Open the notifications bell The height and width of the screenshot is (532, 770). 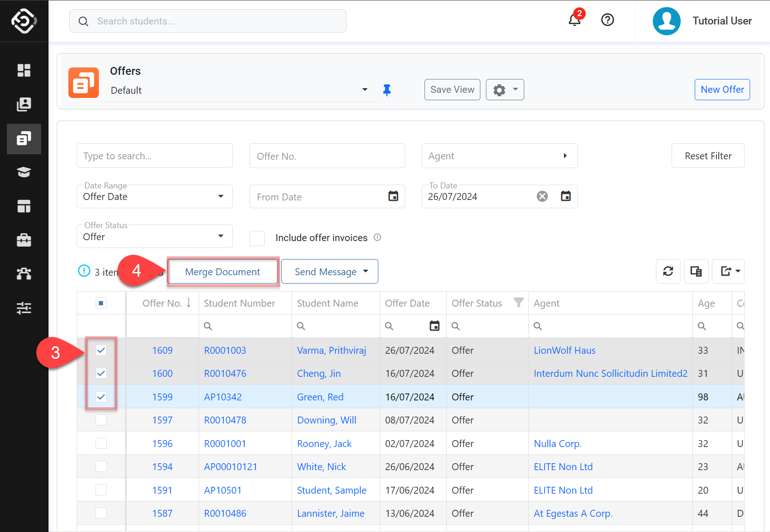pos(574,20)
